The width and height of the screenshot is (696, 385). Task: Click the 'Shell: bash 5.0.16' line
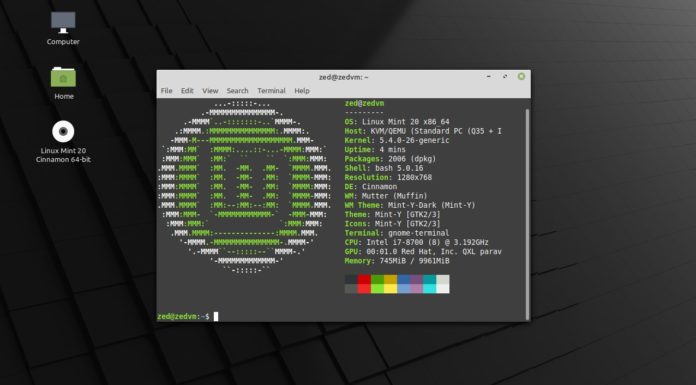[384, 168]
